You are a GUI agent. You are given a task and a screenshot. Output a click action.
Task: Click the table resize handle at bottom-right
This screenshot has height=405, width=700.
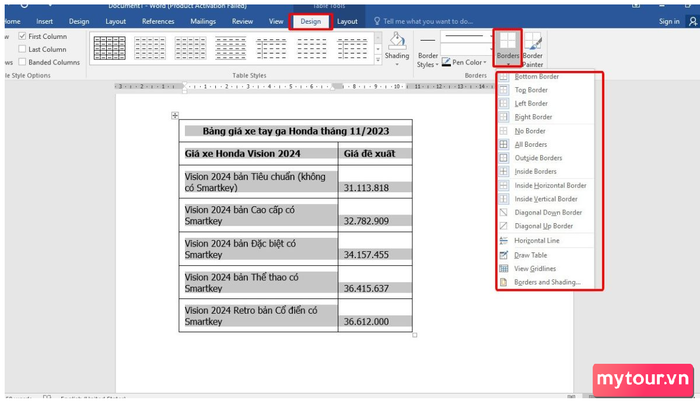click(x=415, y=335)
